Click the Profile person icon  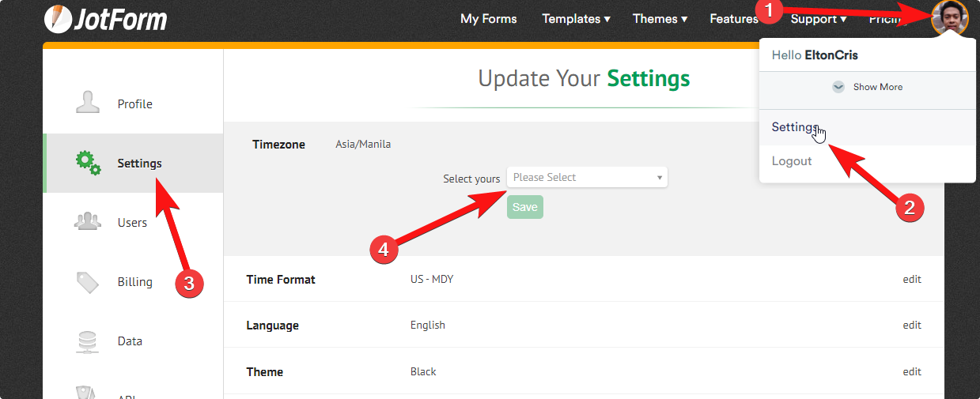pyautogui.click(x=88, y=103)
